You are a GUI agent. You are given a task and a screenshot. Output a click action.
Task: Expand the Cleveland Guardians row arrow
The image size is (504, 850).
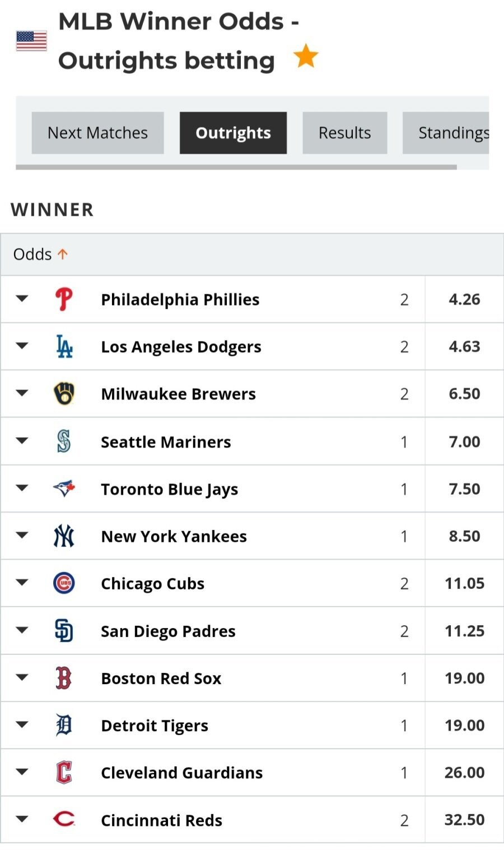click(x=22, y=772)
